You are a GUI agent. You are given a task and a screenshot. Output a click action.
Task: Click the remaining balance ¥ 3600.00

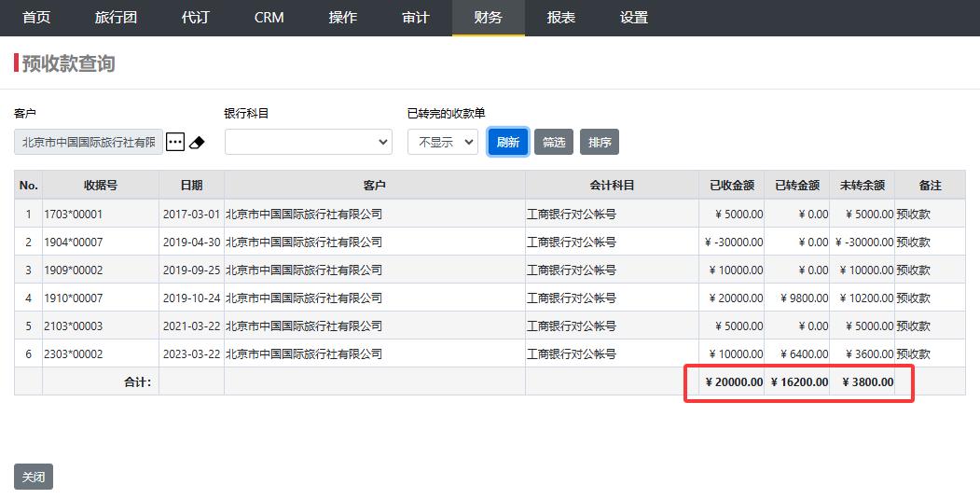coord(869,353)
